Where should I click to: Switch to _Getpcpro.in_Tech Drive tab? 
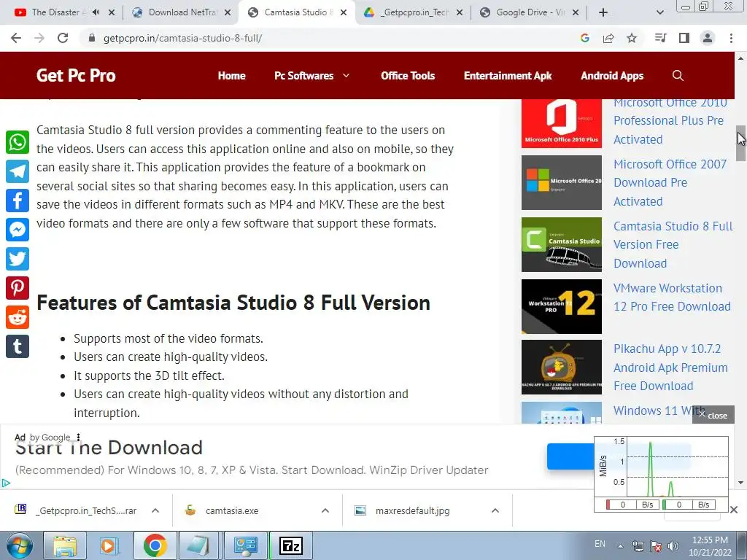point(414,12)
